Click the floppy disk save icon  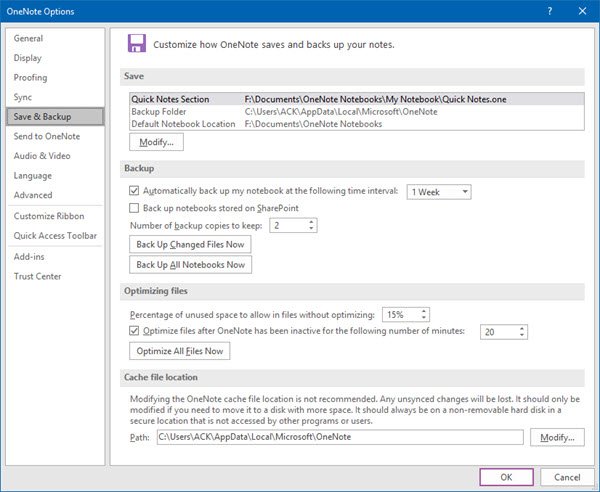tap(135, 44)
